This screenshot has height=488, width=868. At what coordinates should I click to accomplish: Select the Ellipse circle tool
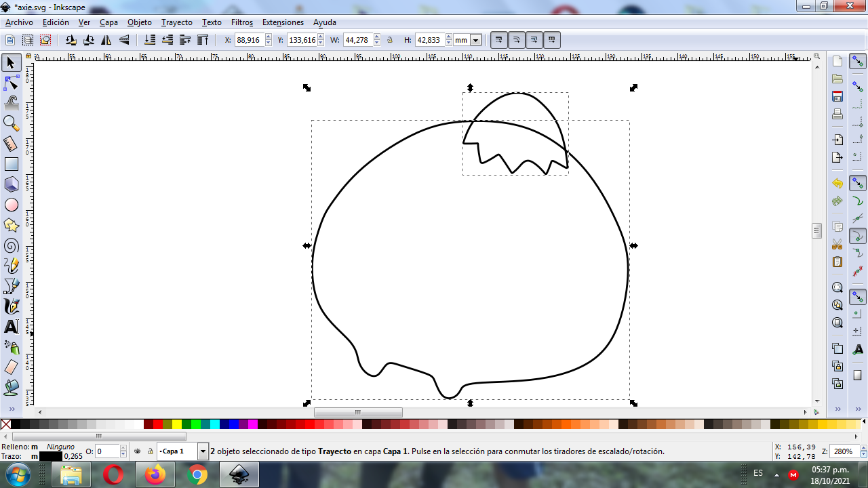click(x=11, y=205)
